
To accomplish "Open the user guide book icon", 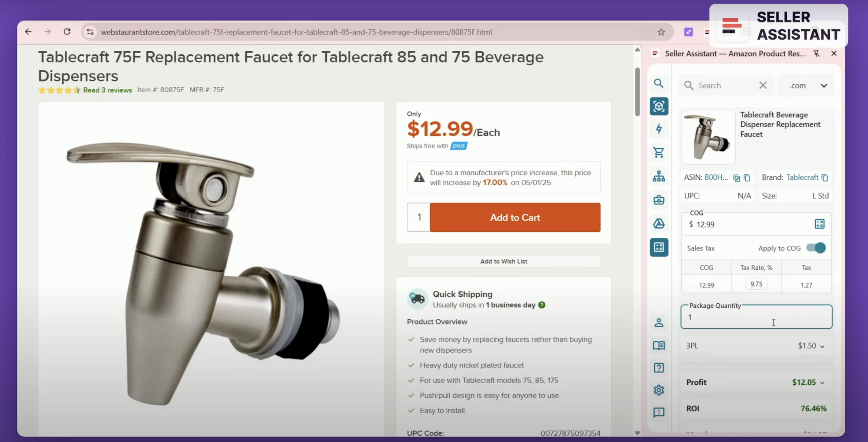I will (659, 345).
